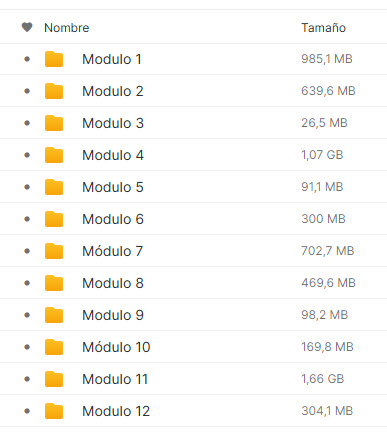Screen dimensions: 387x447
Task: Select the Modulo 5 folder icon
Action: (x=54, y=187)
